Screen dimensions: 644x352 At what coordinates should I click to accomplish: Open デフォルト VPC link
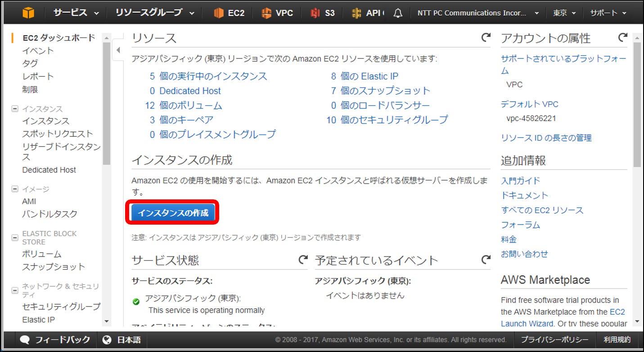[530, 104]
